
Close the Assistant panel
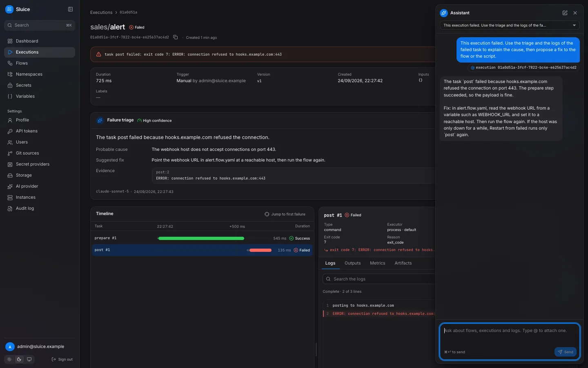(575, 13)
